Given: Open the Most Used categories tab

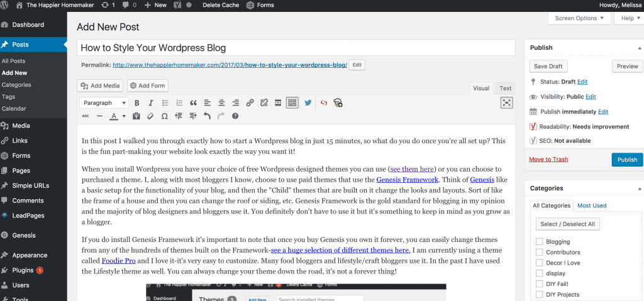Looking at the screenshot, I should coord(592,205).
